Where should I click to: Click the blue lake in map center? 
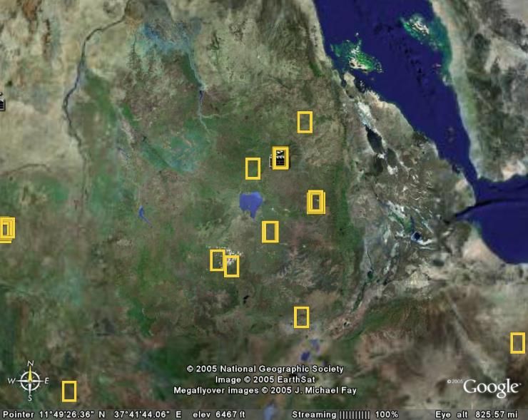click(251, 204)
